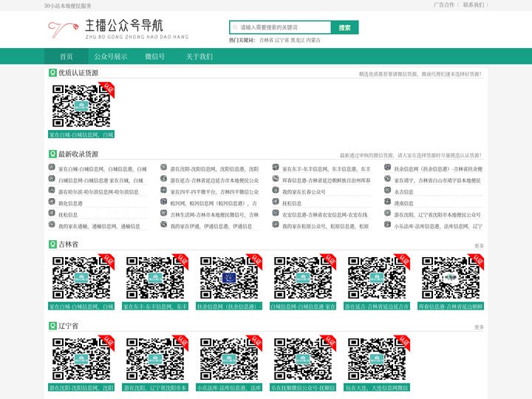This screenshot has height=399, width=532.
Task: Click avatar icon beside 家在四平-四平微平台
Action: [163, 190]
